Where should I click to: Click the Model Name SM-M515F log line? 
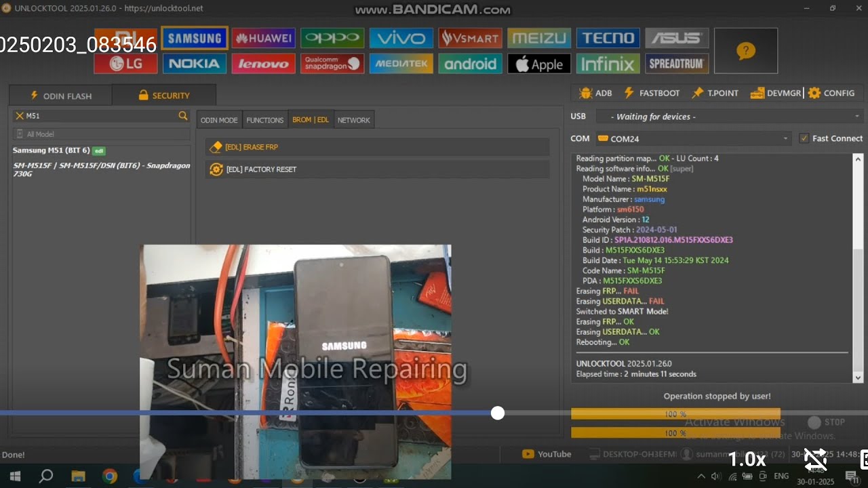tap(626, 179)
